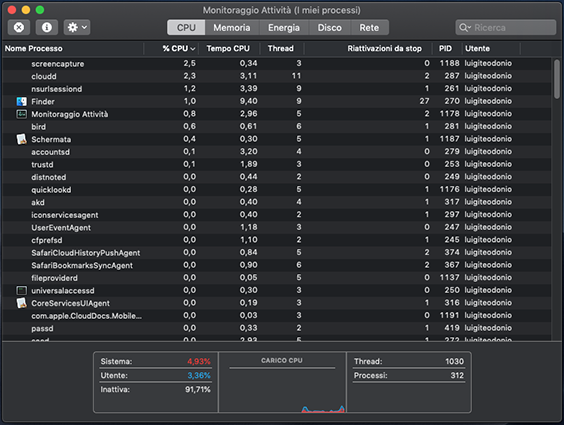Select the screencapture process row

pyautogui.click(x=277, y=64)
